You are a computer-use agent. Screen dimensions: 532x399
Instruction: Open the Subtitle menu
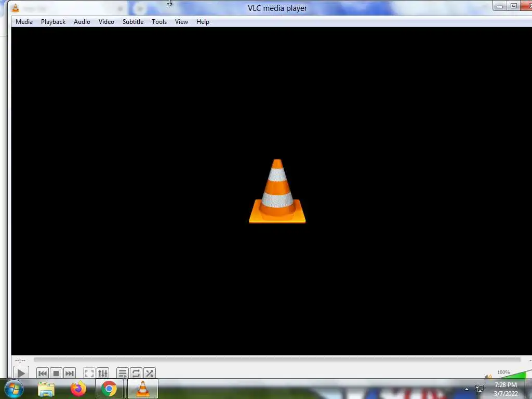point(133,22)
